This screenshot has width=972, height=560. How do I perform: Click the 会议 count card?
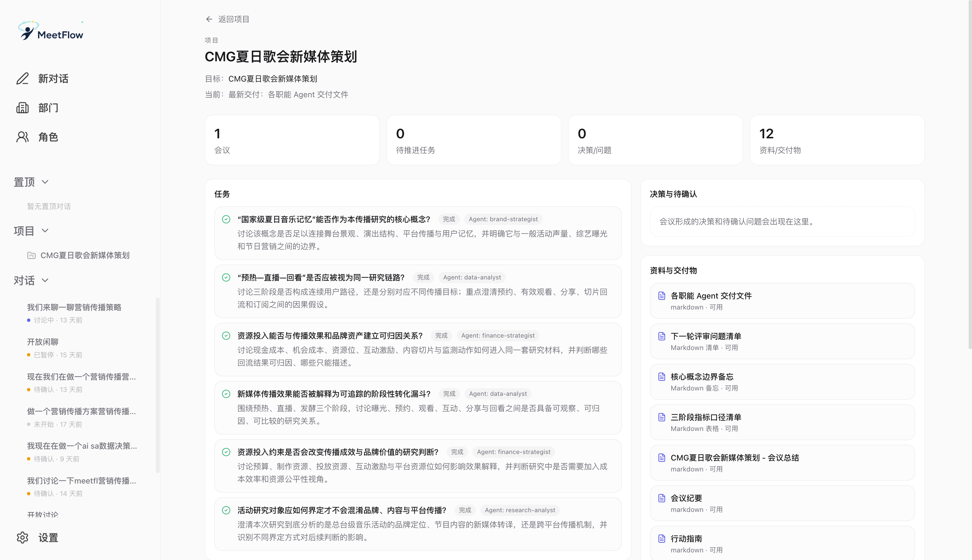coord(292,140)
